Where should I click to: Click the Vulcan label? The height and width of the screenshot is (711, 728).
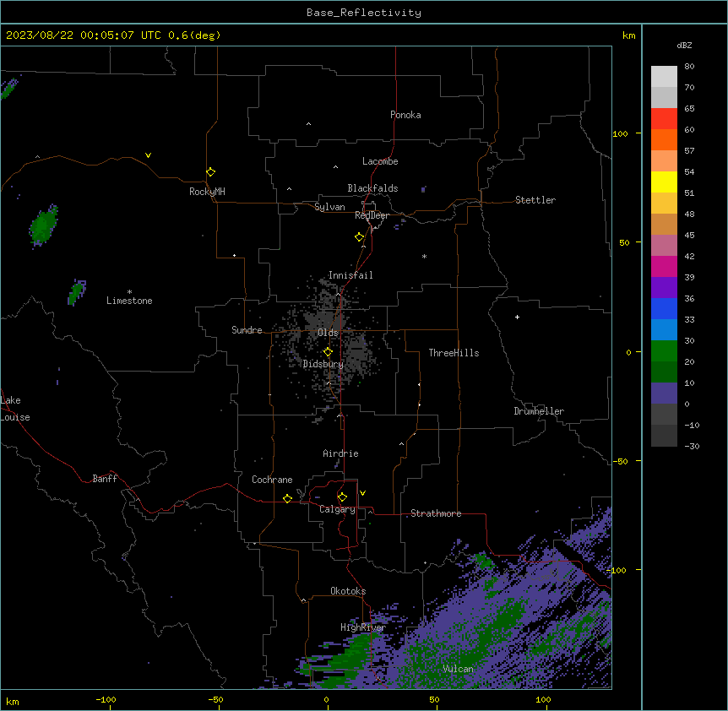458,669
